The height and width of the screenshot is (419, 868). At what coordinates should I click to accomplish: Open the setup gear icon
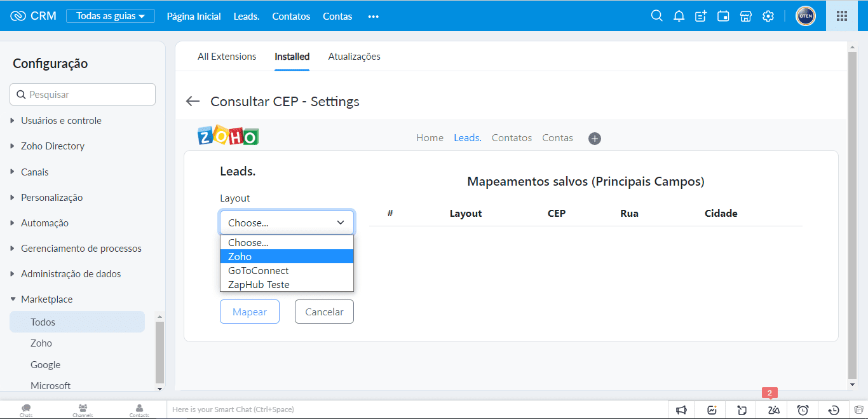click(x=768, y=16)
